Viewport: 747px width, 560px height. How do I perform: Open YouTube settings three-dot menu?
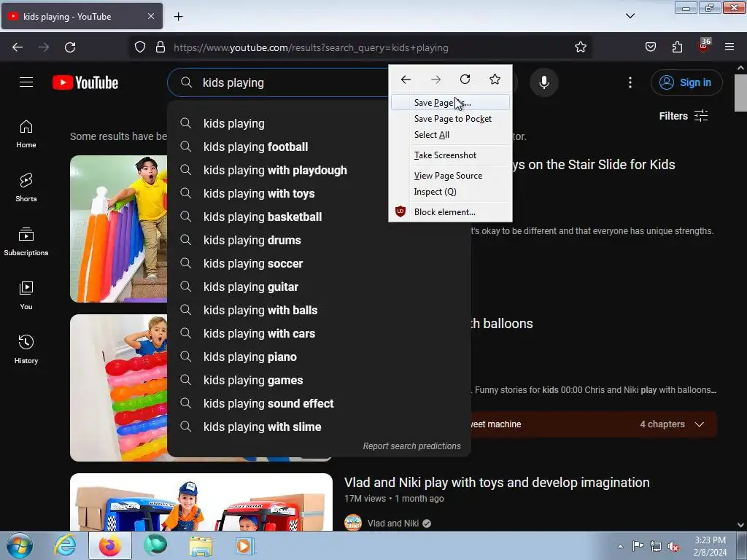click(630, 82)
